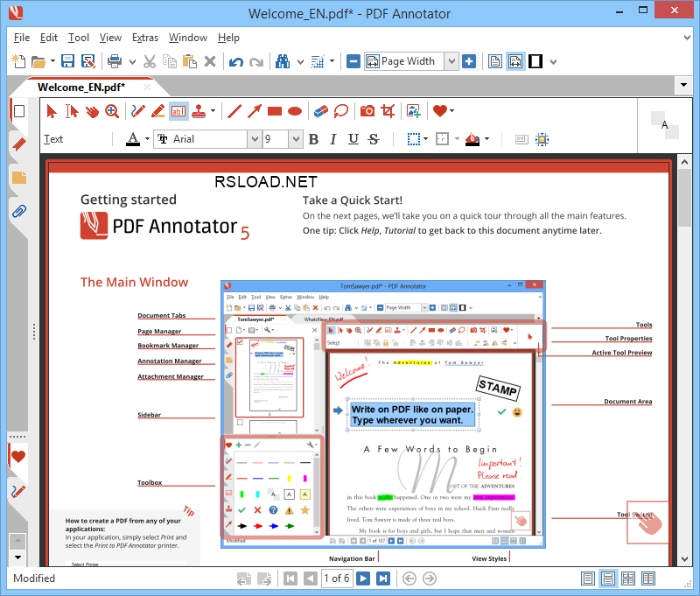Image resolution: width=700 pixels, height=596 pixels.
Task: Expand the fill color dropdown arrow
Action: (487, 139)
